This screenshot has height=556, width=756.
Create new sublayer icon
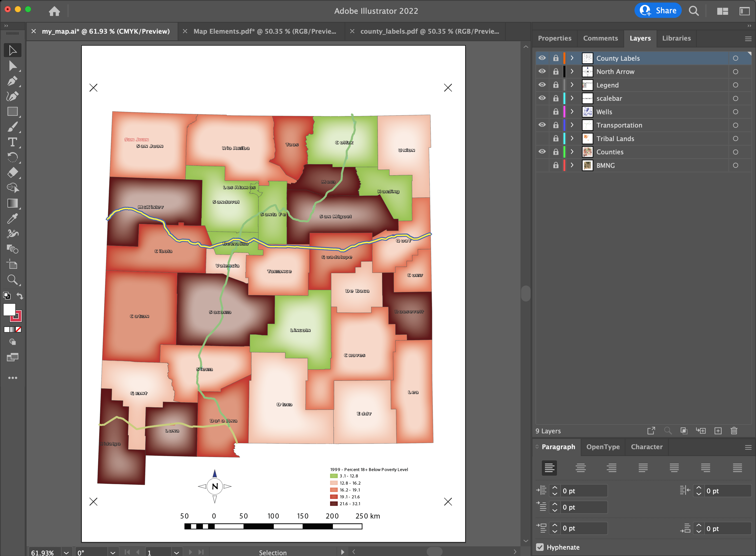[x=701, y=431]
